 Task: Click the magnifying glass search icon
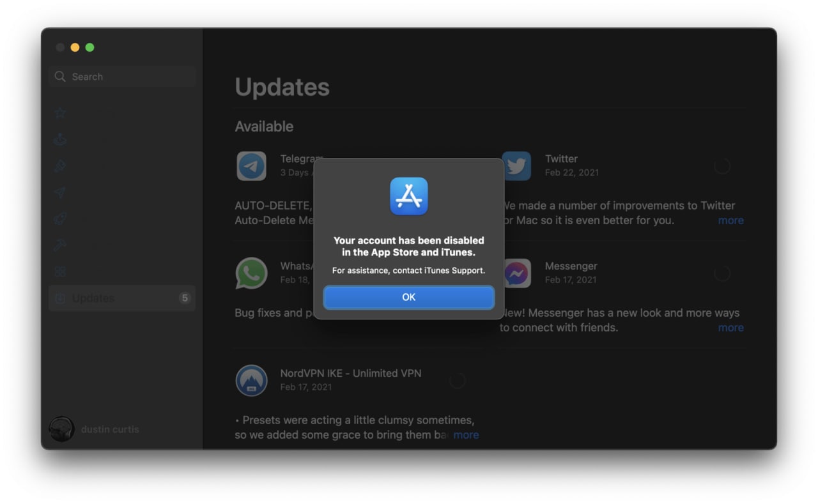(x=60, y=77)
